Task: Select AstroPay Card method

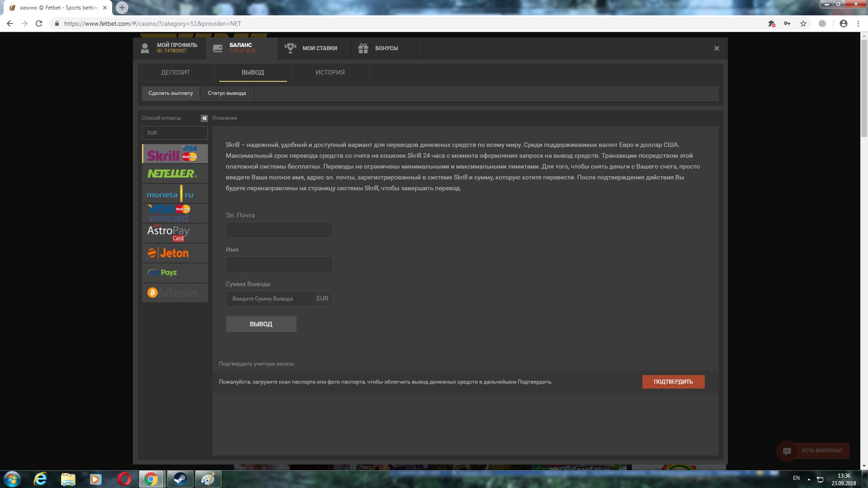Action: tap(175, 233)
